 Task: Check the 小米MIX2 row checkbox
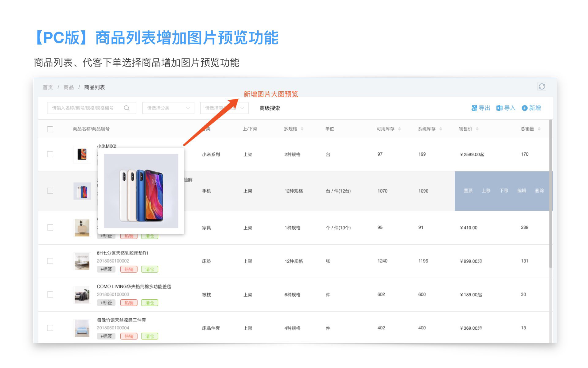(x=50, y=154)
